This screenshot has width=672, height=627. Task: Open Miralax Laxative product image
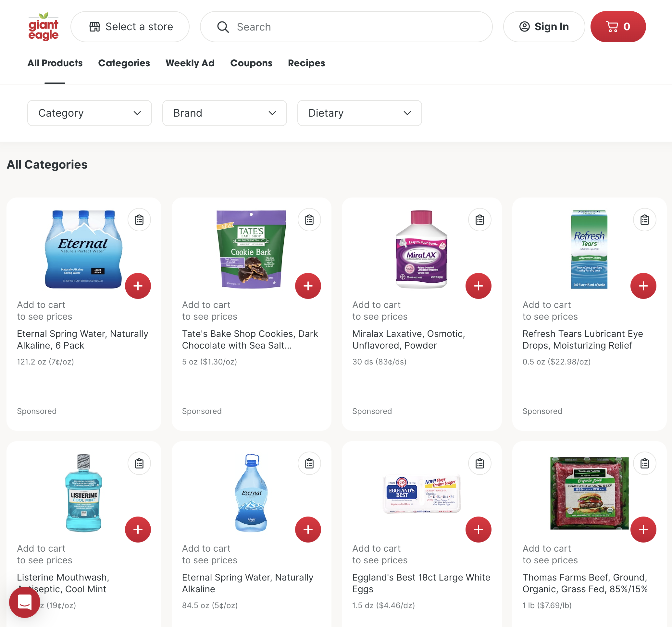point(421,249)
